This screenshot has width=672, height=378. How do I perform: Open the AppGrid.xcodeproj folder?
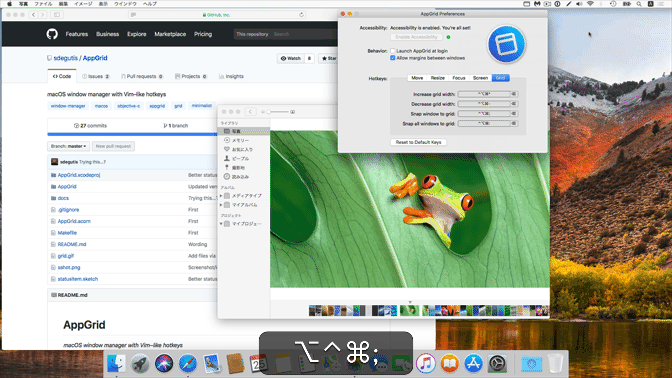pyautogui.click(x=79, y=175)
